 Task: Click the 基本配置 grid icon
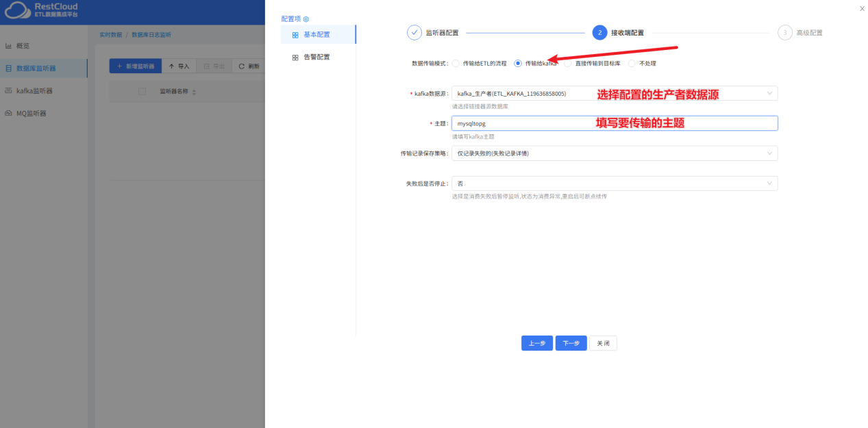coord(295,35)
